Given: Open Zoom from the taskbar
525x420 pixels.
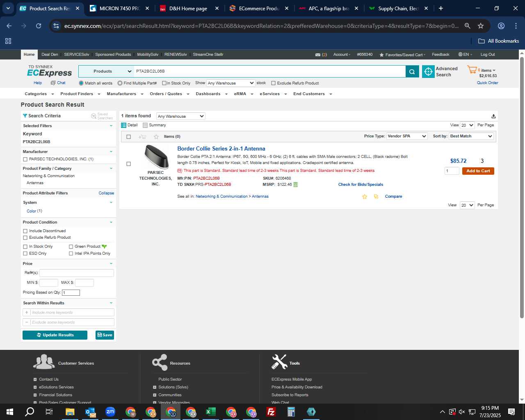Looking at the screenshot, I should point(110,412).
